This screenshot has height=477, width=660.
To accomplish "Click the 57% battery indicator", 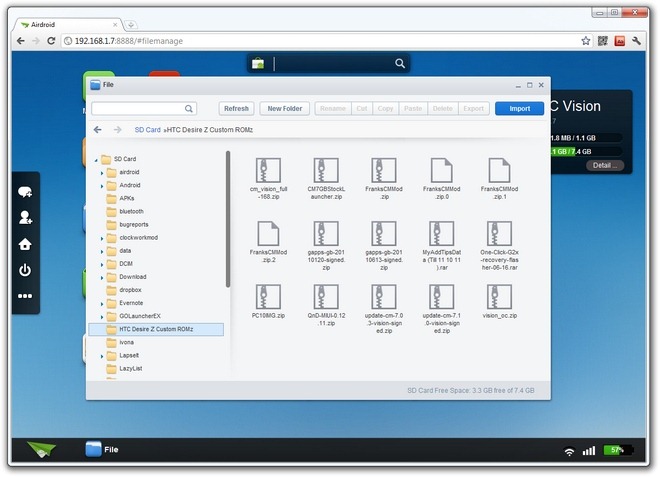I will click(x=618, y=450).
